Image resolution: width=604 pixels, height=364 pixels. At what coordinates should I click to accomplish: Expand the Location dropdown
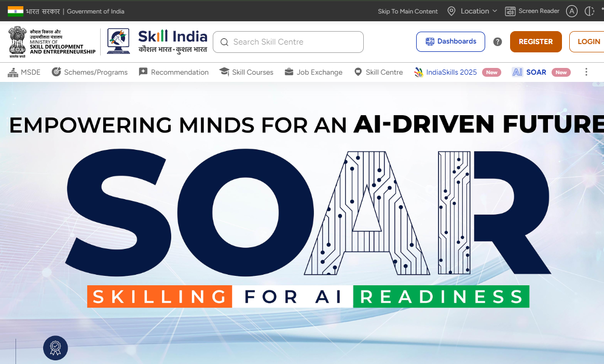(472, 11)
